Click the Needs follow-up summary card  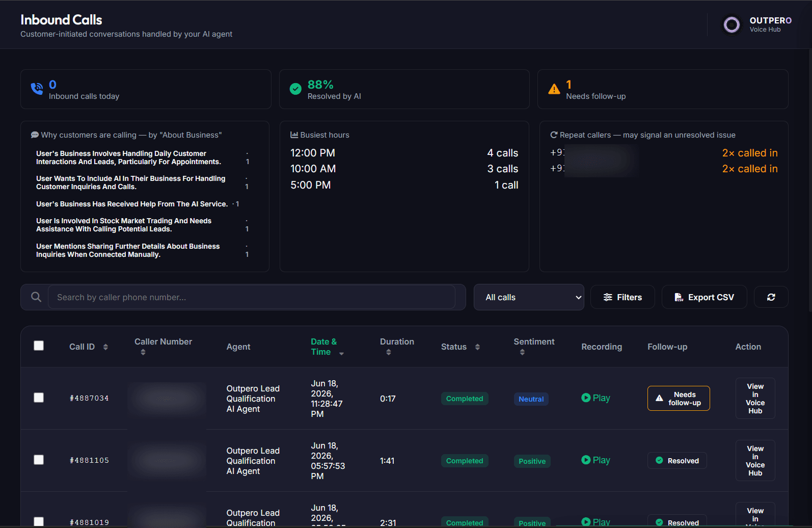click(x=663, y=89)
